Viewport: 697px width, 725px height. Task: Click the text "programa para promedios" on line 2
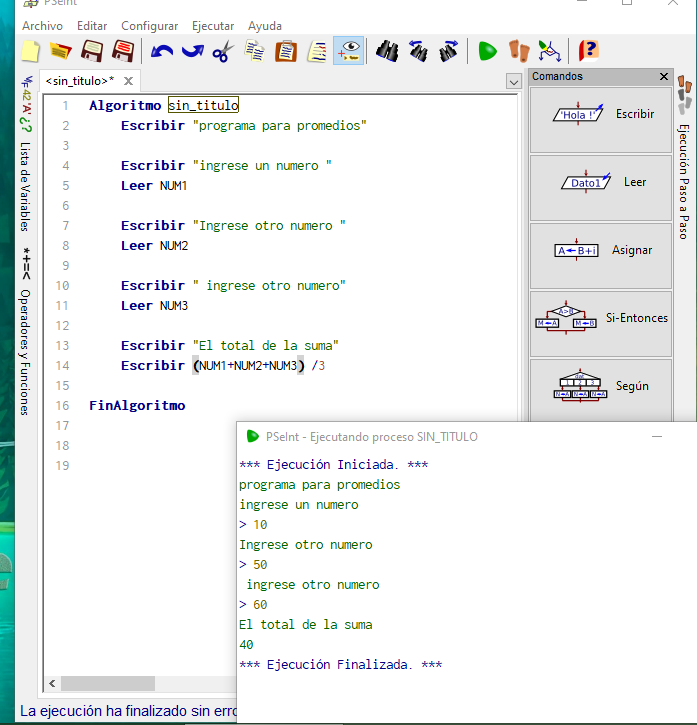279,126
